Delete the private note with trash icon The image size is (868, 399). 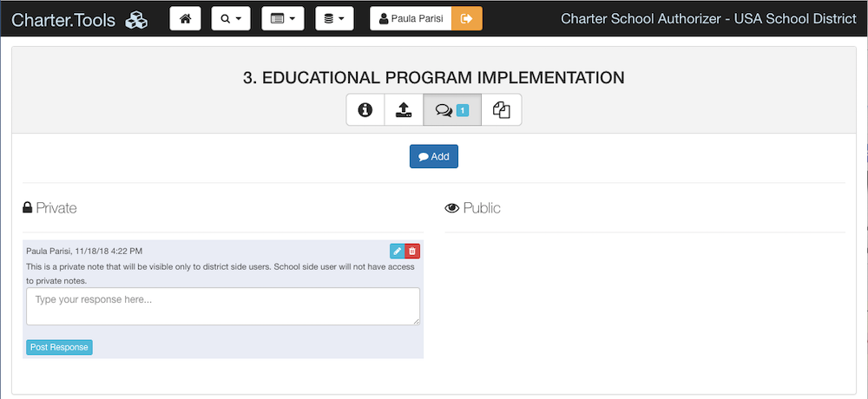coord(412,252)
